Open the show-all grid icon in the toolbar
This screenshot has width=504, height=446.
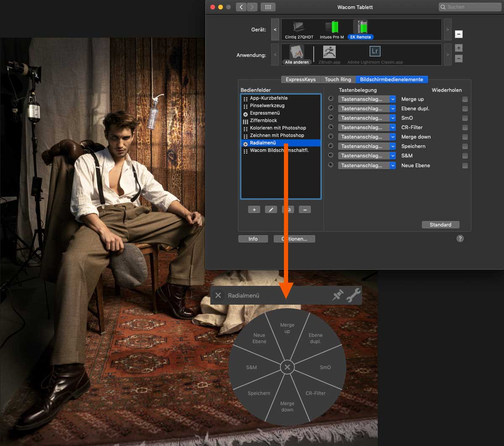coord(268,7)
